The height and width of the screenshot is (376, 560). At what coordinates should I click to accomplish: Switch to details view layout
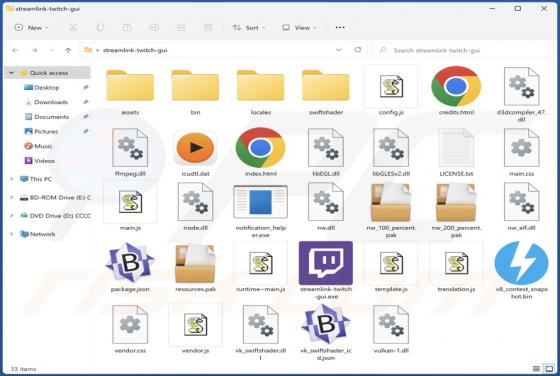coord(536,369)
